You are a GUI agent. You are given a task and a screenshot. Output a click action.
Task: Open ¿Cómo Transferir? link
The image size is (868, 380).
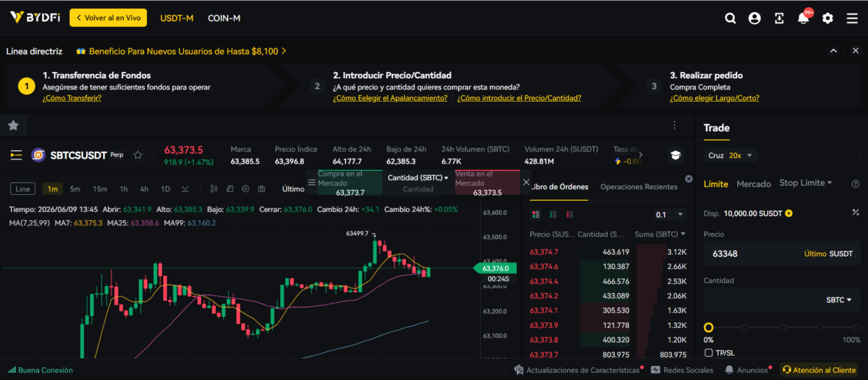72,98
